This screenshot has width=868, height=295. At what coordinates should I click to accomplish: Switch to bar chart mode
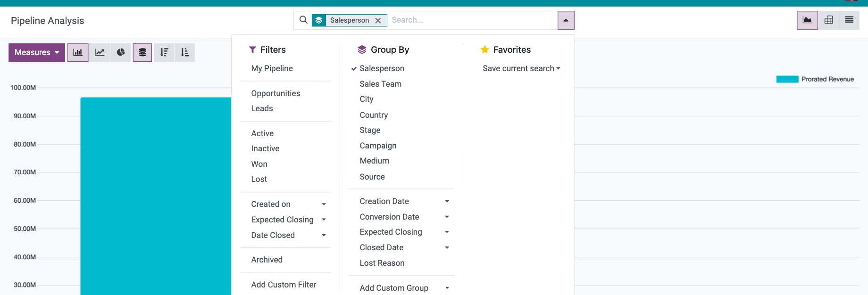click(78, 52)
